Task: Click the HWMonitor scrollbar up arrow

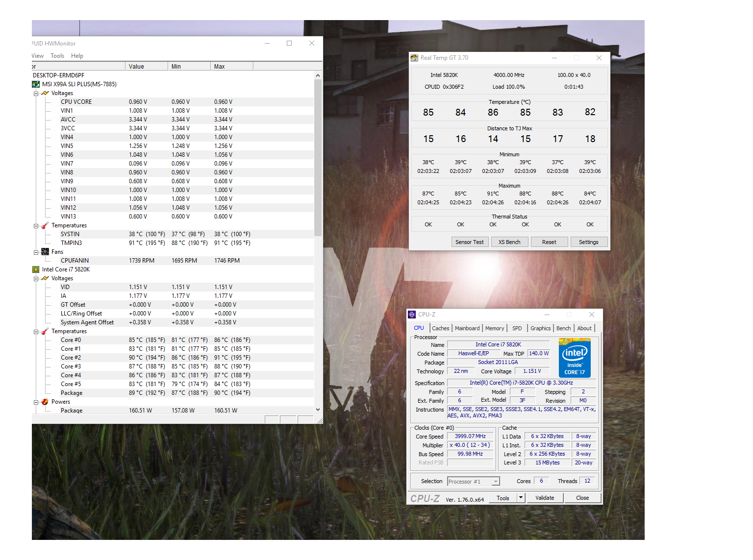Action: [x=318, y=75]
